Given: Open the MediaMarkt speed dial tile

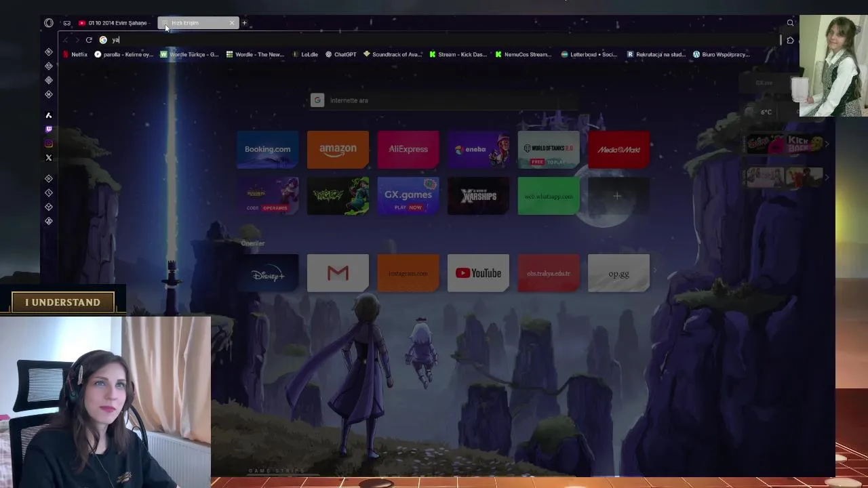Looking at the screenshot, I should (x=618, y=149).
